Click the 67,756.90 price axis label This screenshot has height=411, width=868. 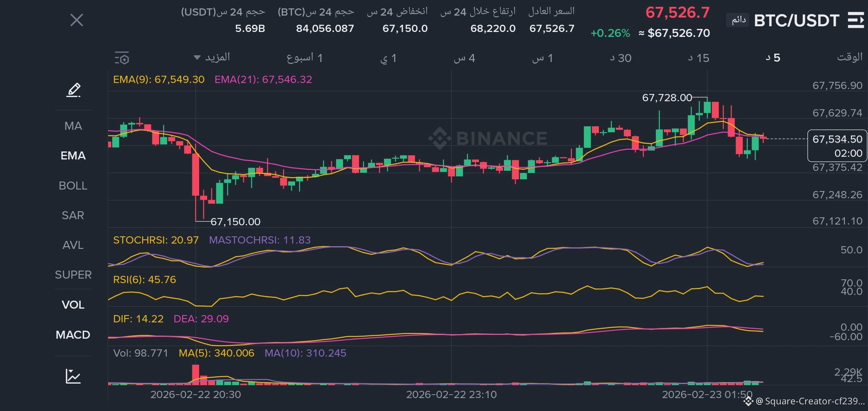point(838,86)
